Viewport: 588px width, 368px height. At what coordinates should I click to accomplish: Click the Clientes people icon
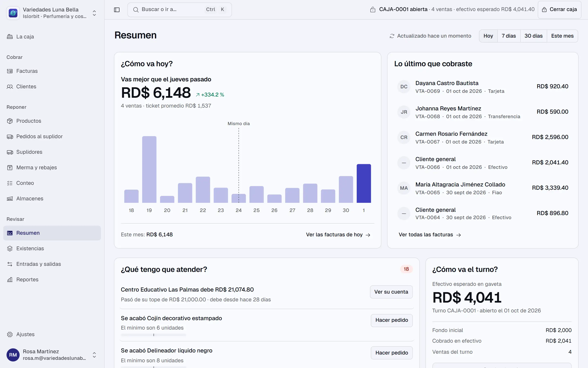click(x=10, y=87)
